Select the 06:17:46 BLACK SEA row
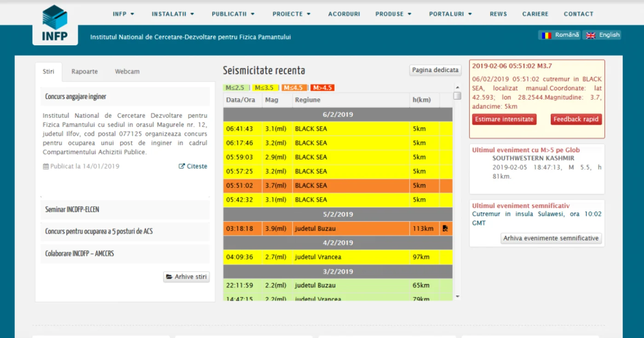 coord(338,143)
